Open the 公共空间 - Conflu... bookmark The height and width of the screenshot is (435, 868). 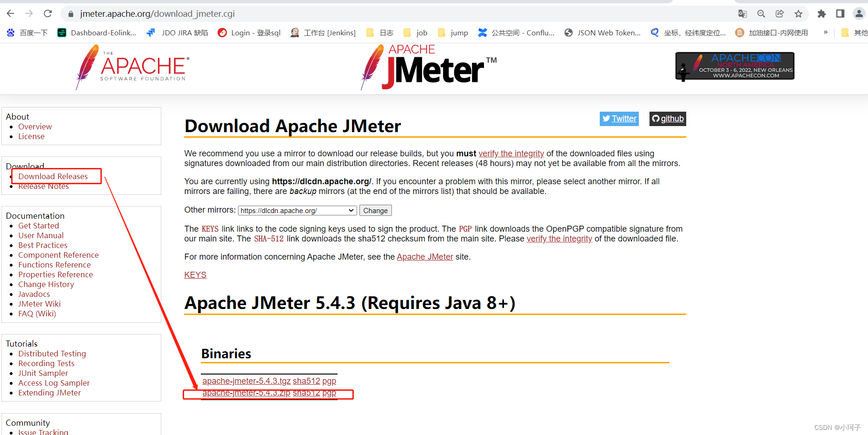pyautogui.click(x=516, y=33)
